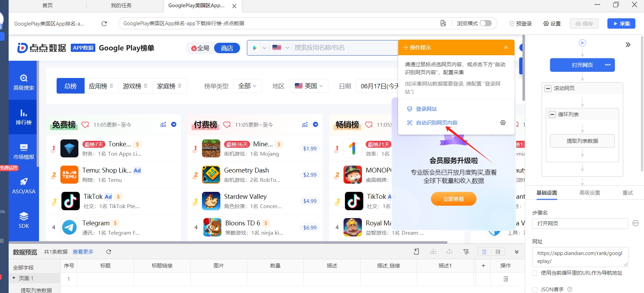The image size is (644, 293).
Task: Collapse the 页面 1 tree item
Action: (14, 278)
